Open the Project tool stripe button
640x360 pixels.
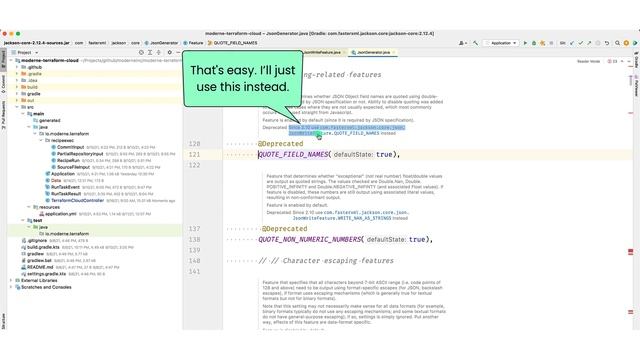tap(3, 60)
